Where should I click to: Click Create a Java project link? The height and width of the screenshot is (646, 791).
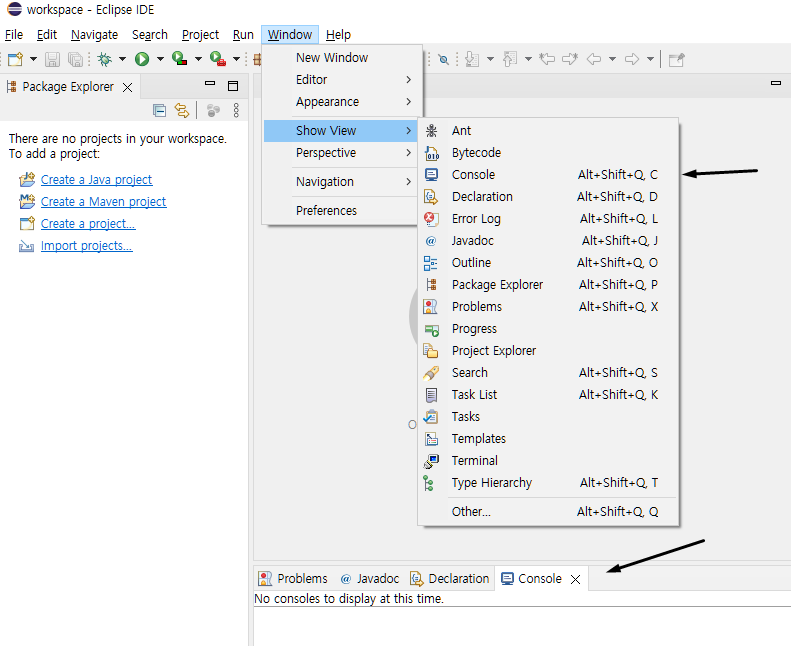pyautogui.click(x=96, y=180)
